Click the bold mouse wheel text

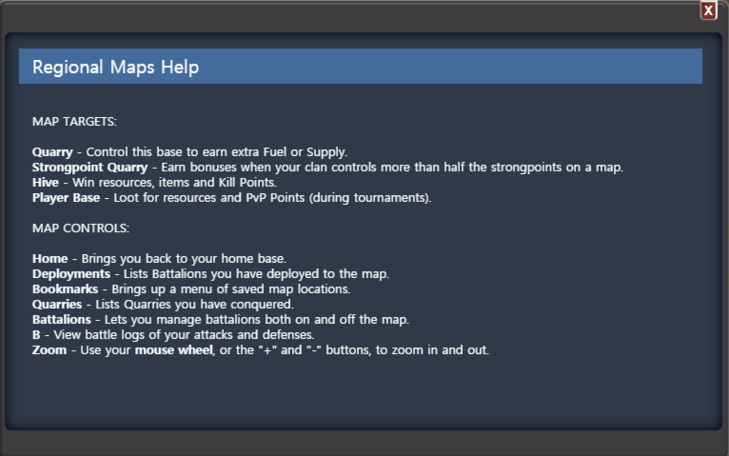(x=174, y=350)
